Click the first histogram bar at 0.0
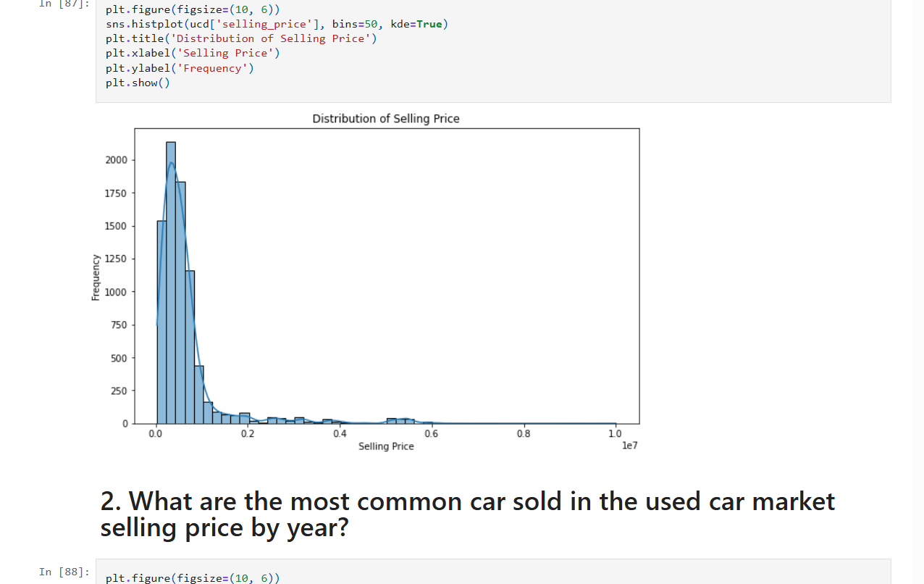The width and height of the screenshot is (924, 584). point(161,322)
